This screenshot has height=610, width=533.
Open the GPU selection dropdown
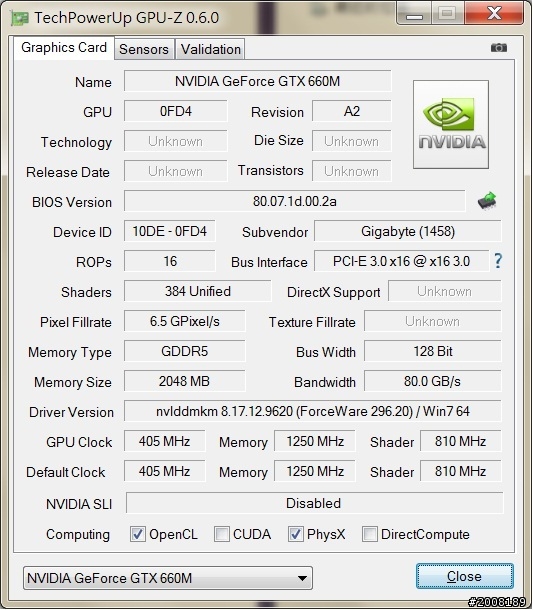(168, 578)
